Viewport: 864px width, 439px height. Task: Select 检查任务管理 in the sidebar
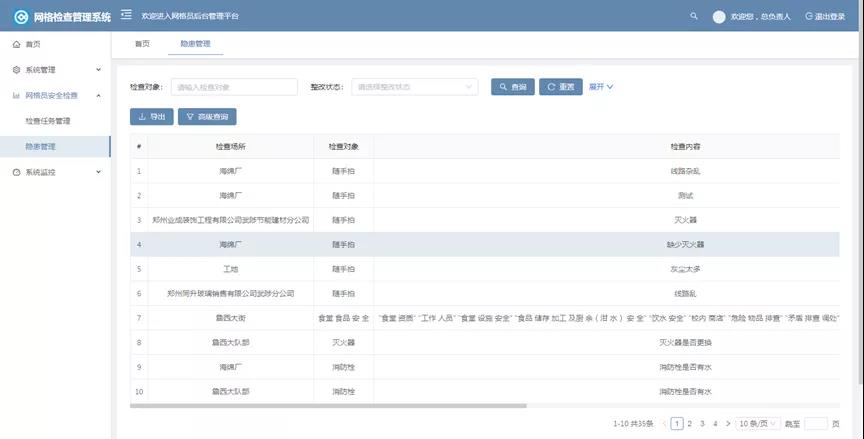tap(48, 121)
